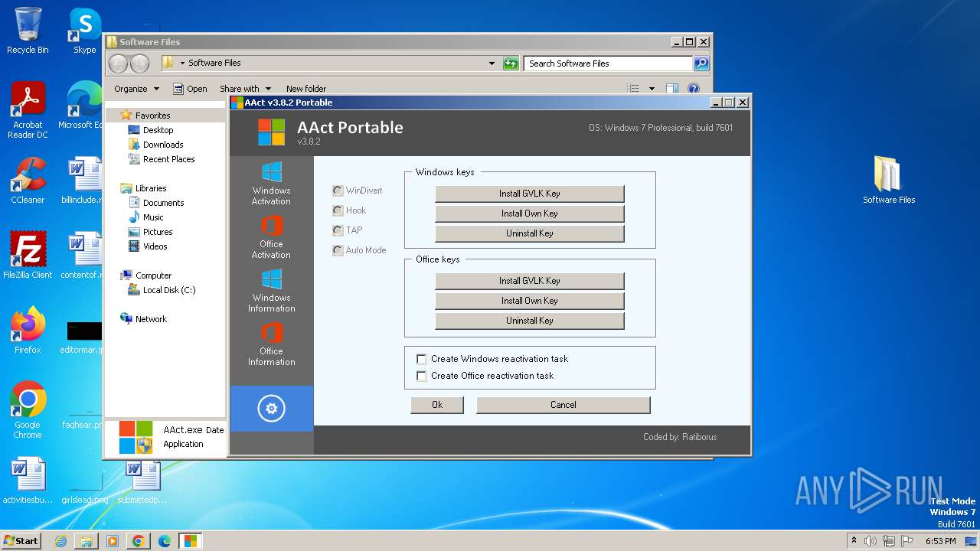Click the Explorer help question icon

(x=694, y=89)
